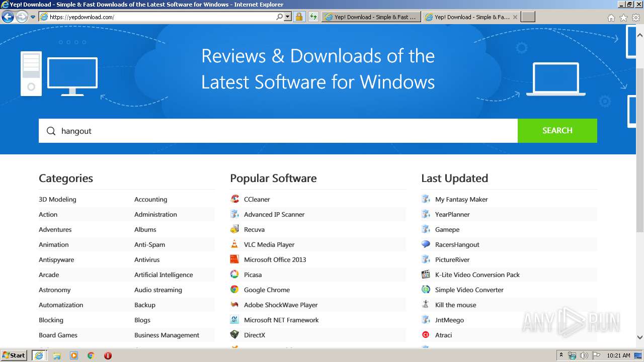Click the Google Chrome icon in Popular Software
The height and width of the screenshot is (362, 644).
click(x=234, y=290)
